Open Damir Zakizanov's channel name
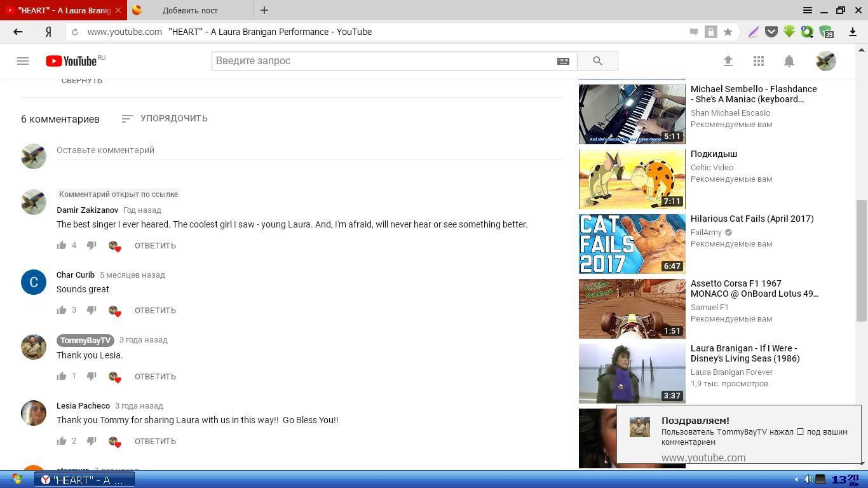The width and height of the screenshot is (868, 488). point(87,210)
